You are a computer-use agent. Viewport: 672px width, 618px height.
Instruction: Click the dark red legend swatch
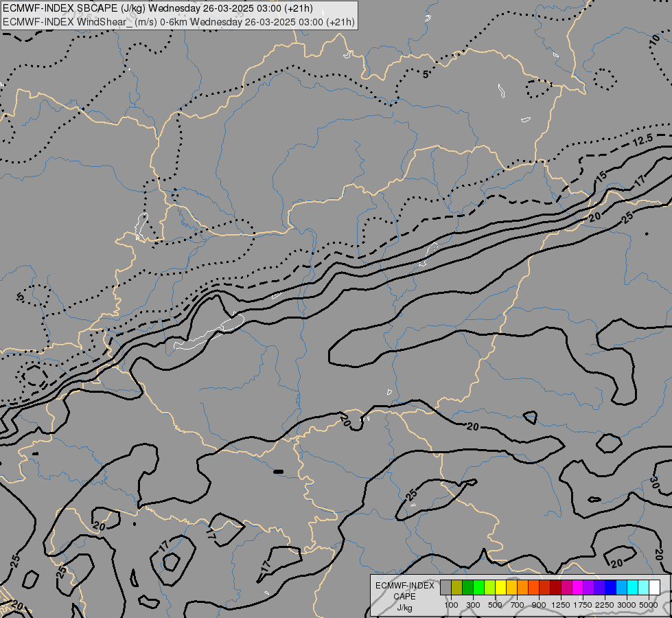(555, 588)
